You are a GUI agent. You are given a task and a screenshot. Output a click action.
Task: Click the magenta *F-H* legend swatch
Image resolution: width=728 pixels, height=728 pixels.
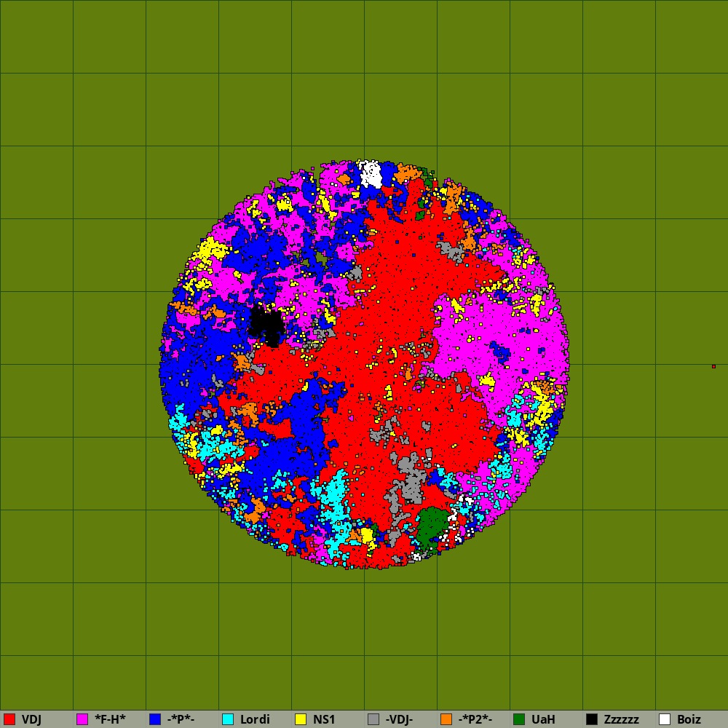[82, 719]
